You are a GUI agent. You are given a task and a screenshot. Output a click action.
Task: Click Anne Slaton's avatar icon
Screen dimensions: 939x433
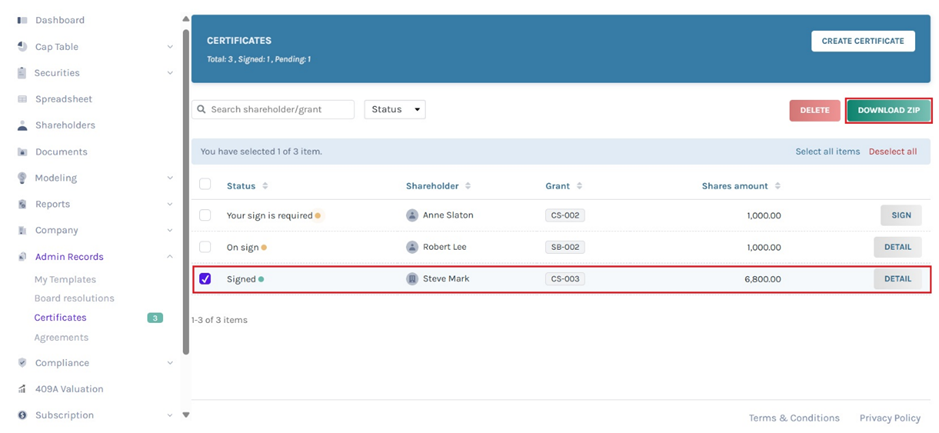point(412,215)
